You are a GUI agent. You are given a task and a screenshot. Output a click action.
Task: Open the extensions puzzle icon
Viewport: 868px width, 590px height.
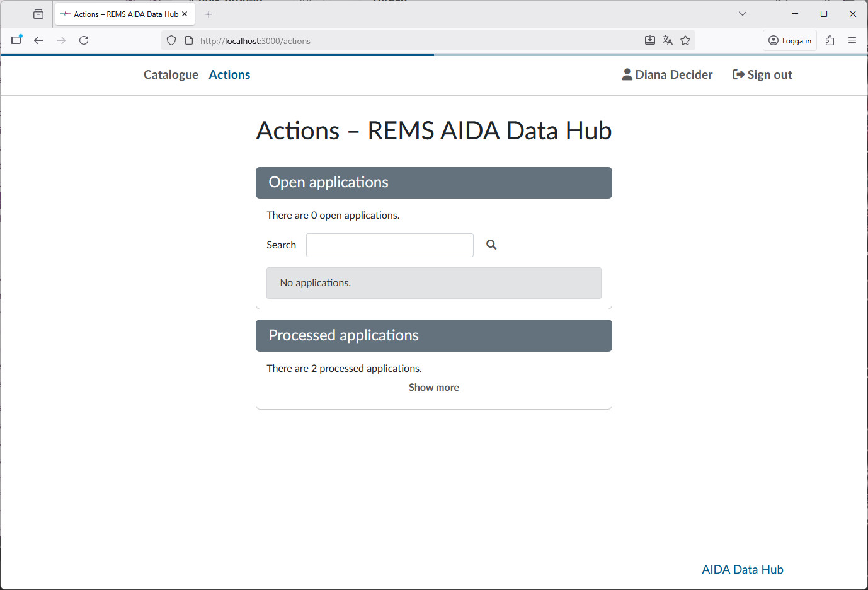point(830,40)
